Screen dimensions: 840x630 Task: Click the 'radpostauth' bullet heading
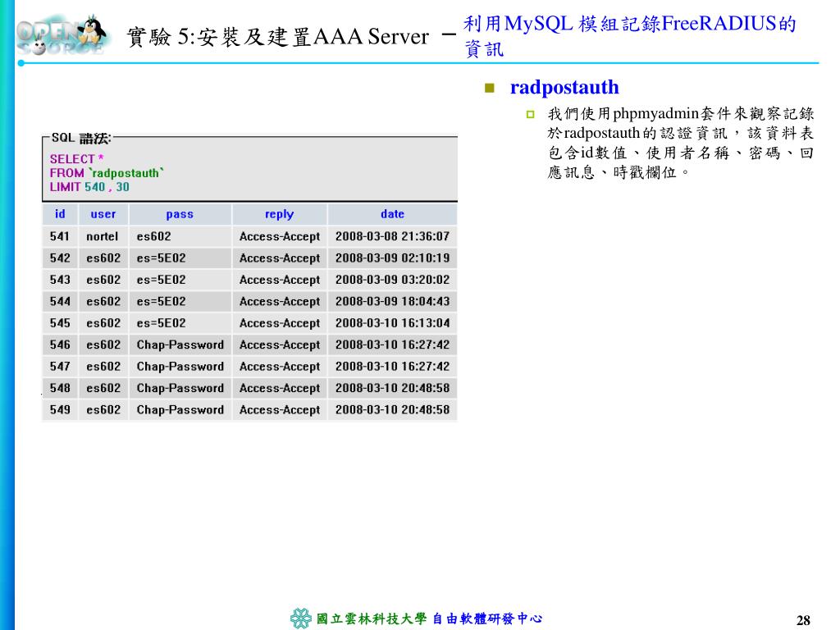tap(564, 87)
